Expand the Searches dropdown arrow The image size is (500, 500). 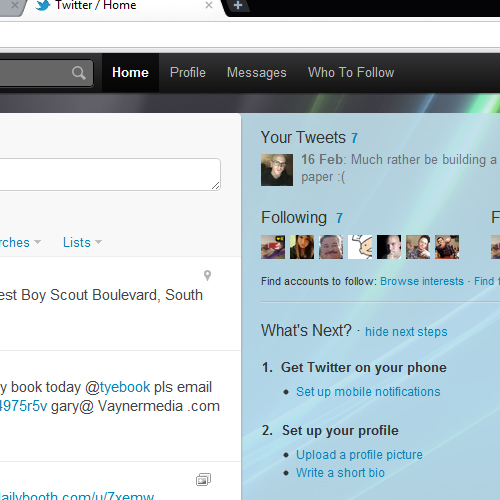coord(37,242)
